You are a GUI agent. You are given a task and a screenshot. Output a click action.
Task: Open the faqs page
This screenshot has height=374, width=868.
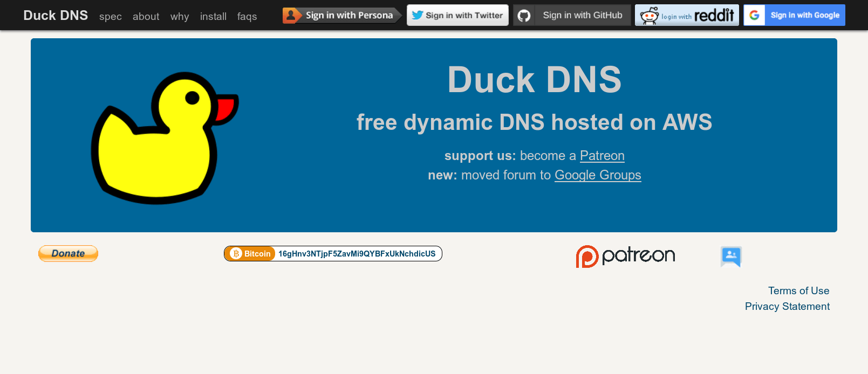pyautogui.click(x=247, y=17)
